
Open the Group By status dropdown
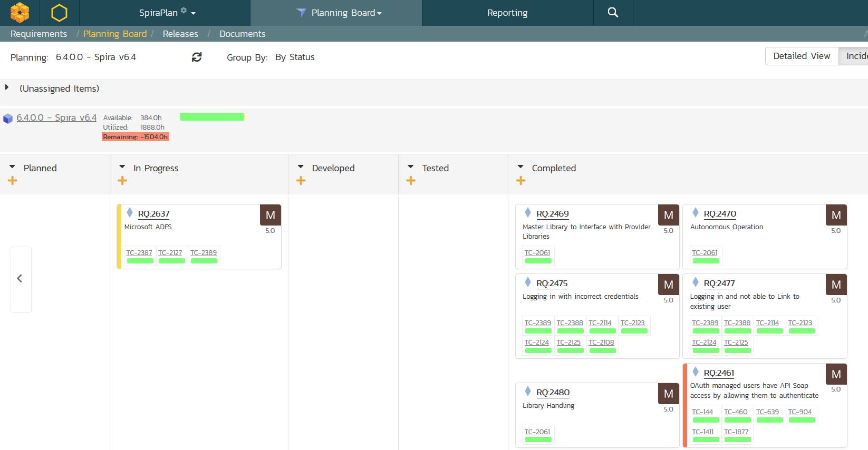click(294, 57)
